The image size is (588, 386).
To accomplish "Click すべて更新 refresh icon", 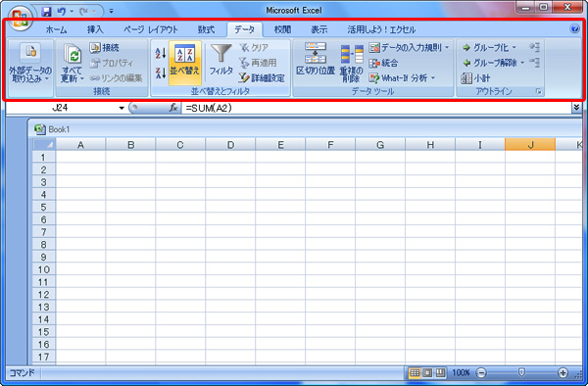I will click(72, 54).
